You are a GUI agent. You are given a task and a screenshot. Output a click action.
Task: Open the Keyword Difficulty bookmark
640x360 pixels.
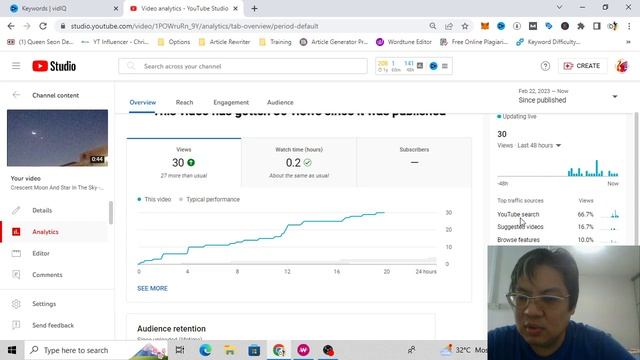click(548, 42)
